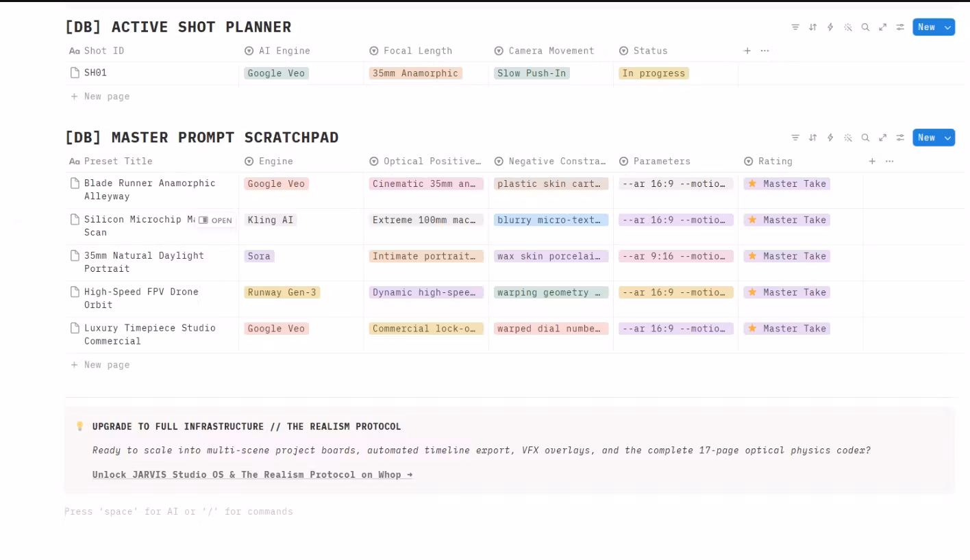This screenshot has width=970, height=560.
Task: Open Status select value In progress
Action: (x=654, y=73)
